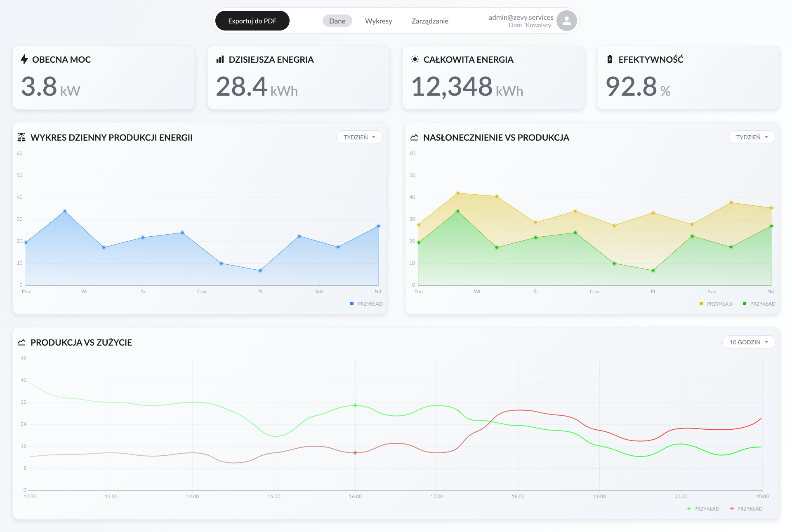Toggle the yellow Przykład legend series

tap(716, 304)
